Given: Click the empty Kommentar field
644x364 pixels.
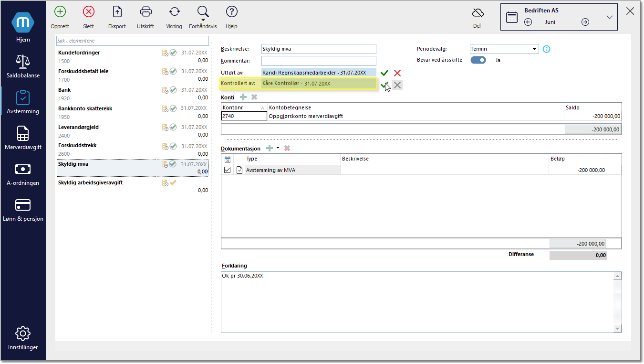Looking at the screenshot, I should 319,61.
